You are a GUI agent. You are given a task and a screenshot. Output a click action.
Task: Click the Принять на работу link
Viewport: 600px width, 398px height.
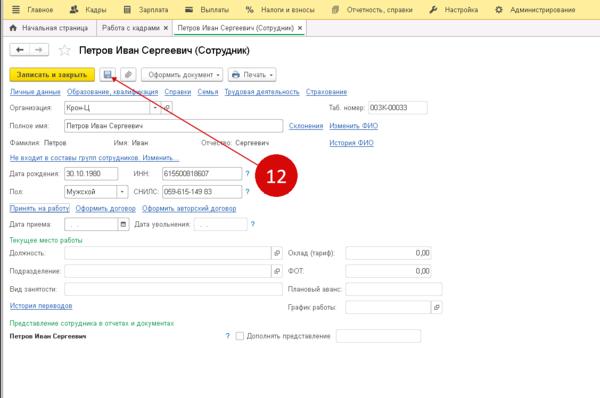tap(39, 209)
